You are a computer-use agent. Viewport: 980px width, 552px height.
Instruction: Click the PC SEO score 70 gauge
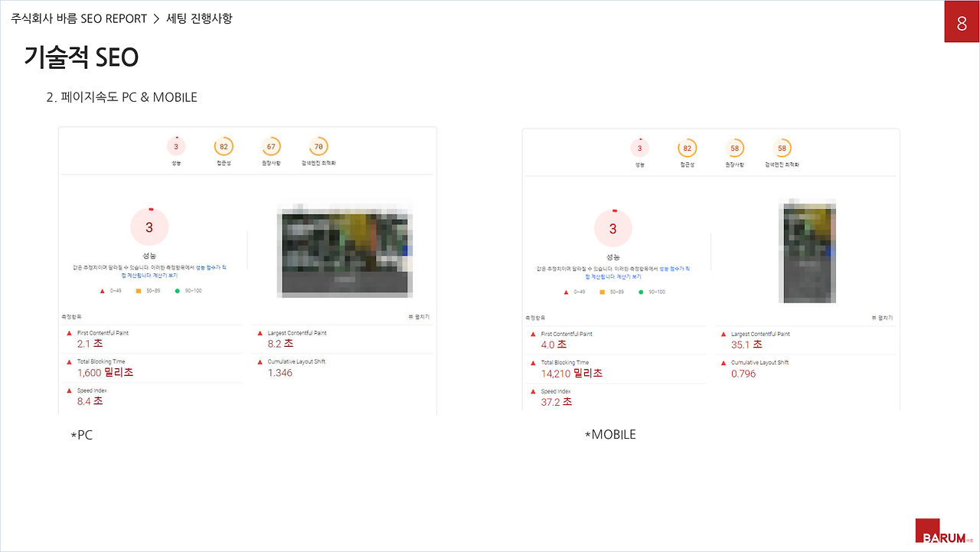point(318,146)
